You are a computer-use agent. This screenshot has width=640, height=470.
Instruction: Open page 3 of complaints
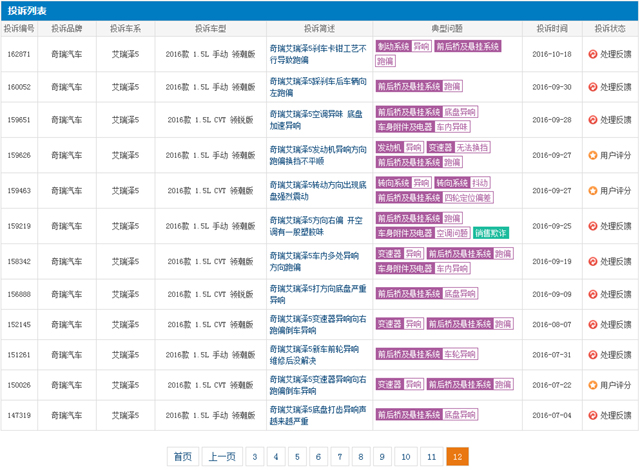255,457
